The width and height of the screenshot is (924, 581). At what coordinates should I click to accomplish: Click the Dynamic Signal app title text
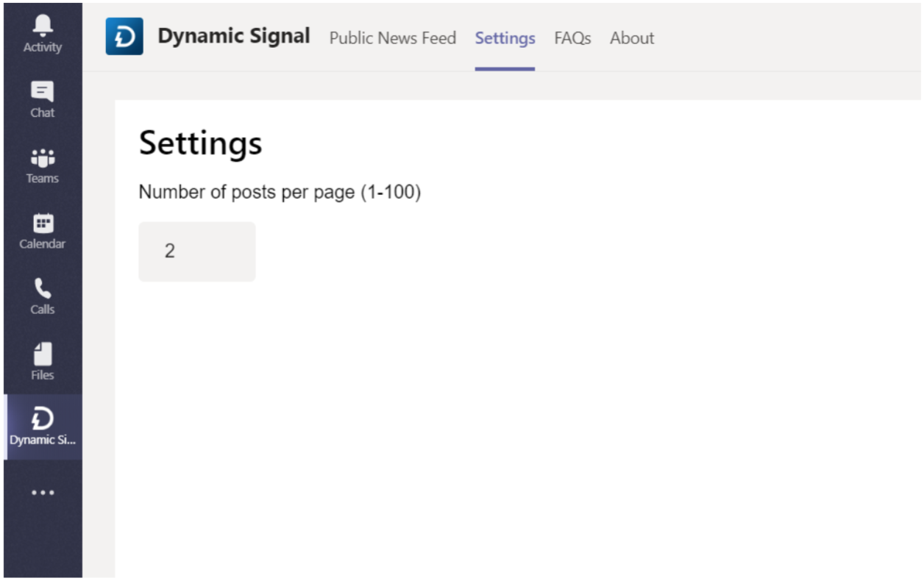[x=234, y=36]
